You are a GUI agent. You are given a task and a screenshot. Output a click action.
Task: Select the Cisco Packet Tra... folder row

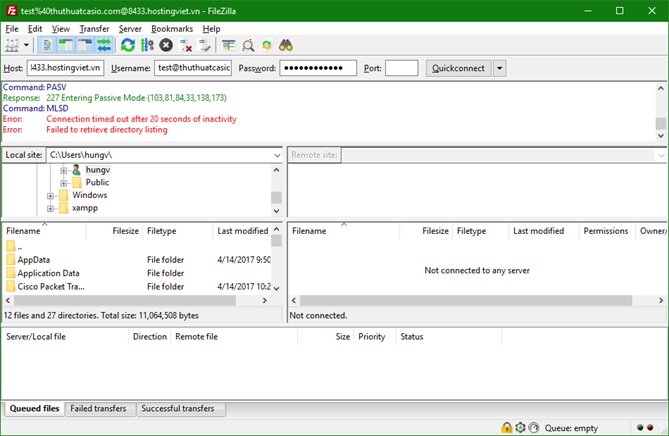pyautogui.click(x=138, y=286)
